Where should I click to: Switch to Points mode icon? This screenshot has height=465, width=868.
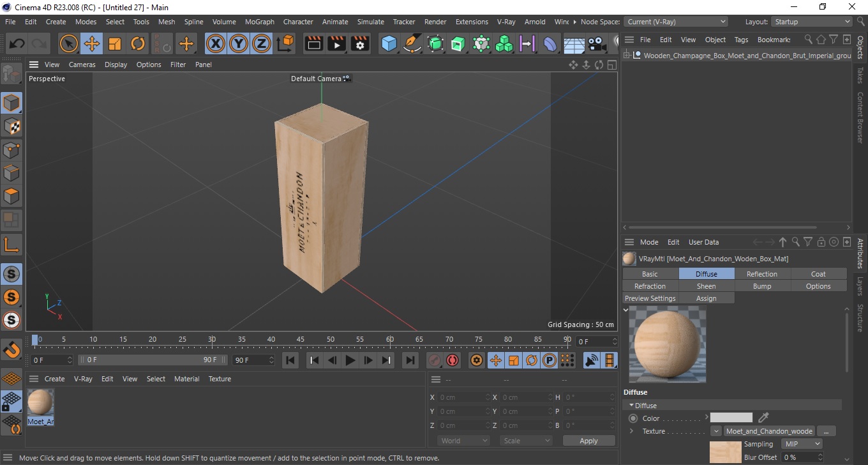coord(11,150)
